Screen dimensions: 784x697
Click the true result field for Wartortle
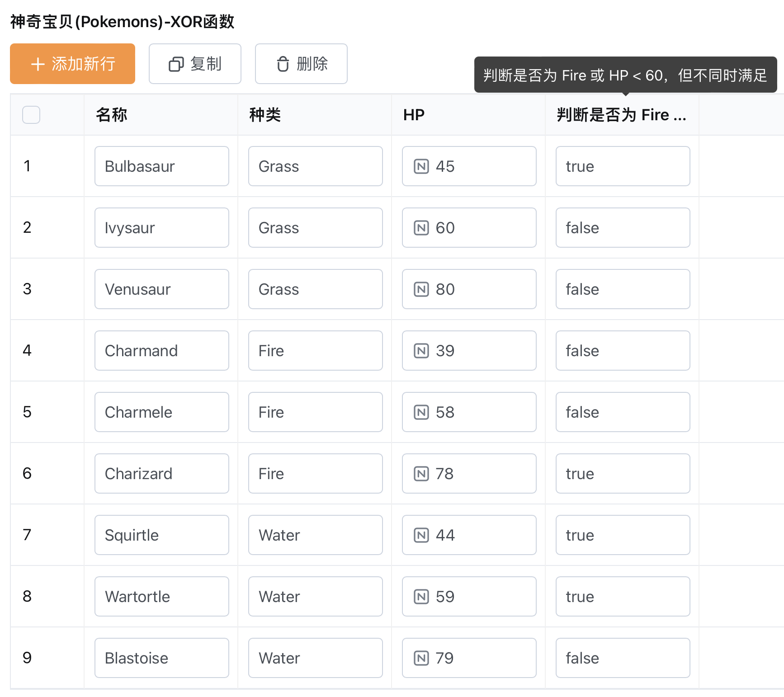click(x=623, y=597)
